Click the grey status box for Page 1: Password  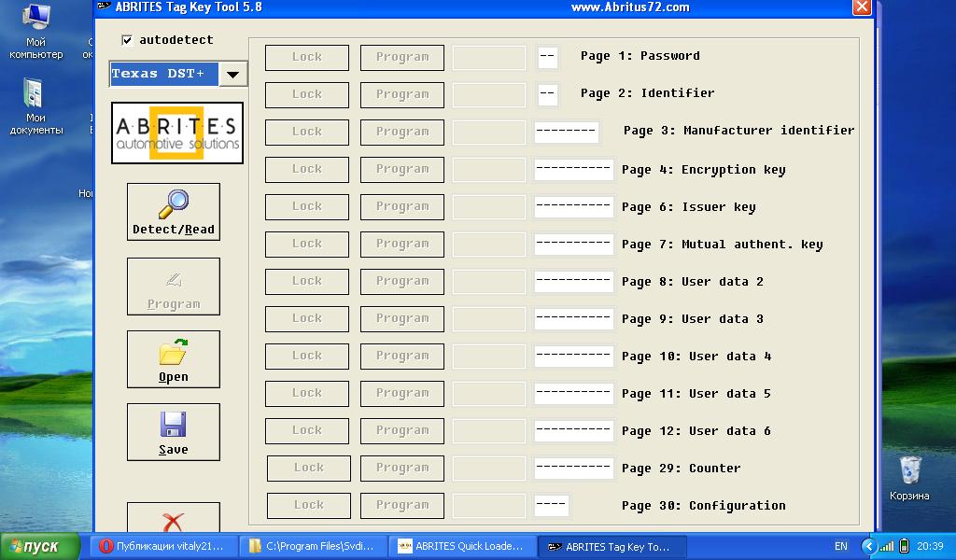pos(489,57)
